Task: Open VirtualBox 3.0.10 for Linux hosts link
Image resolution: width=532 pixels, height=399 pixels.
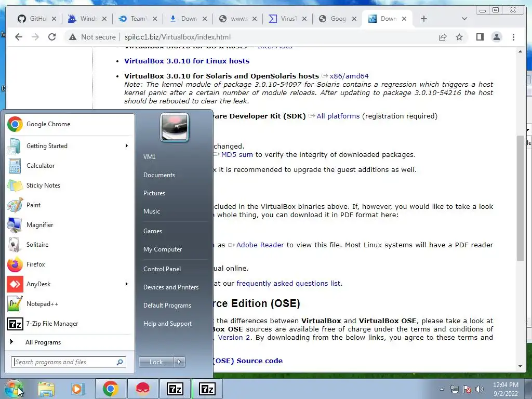Action: point(187,61)
